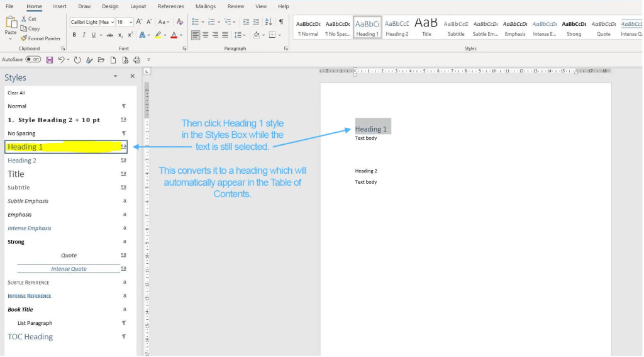This screenshot has height=357, width=644.
Task: Undo the last action
Action: point(61,60)
